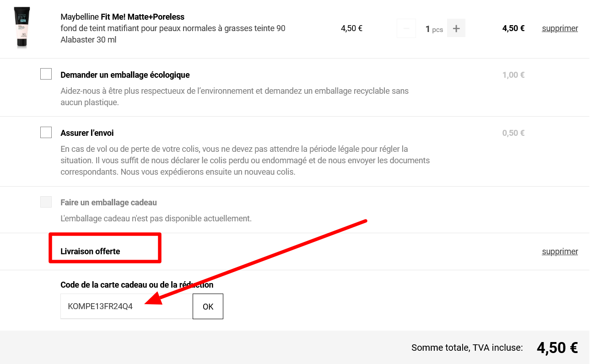Screen dimensions: 599x364
Task: Click the gift wrapping checkbox
Action: coord(46,202)
